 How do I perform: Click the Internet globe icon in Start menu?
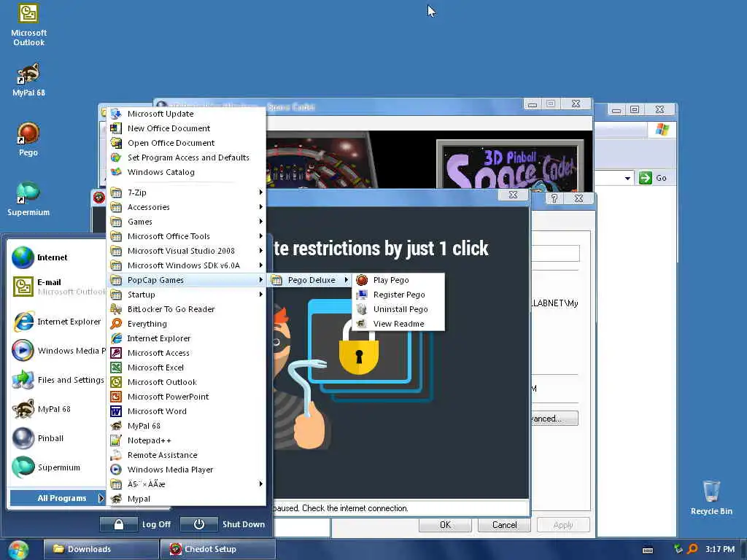click(23, 257)
